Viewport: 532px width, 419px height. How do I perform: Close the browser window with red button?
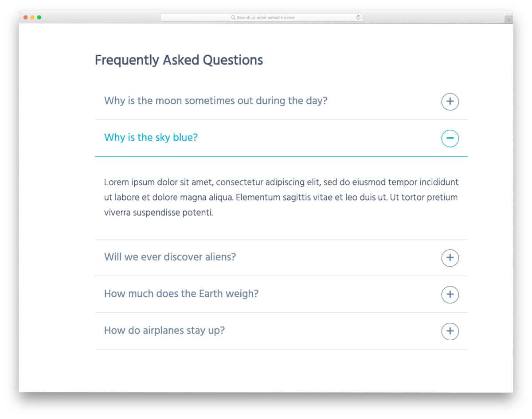tap(26, 17)
